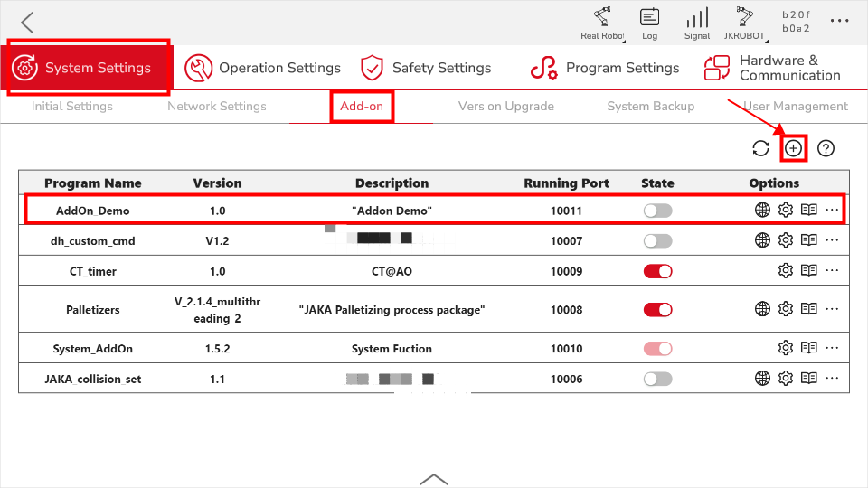
Task: Select the JAKA_collision_set program row
Action: (x=94, y=379)
